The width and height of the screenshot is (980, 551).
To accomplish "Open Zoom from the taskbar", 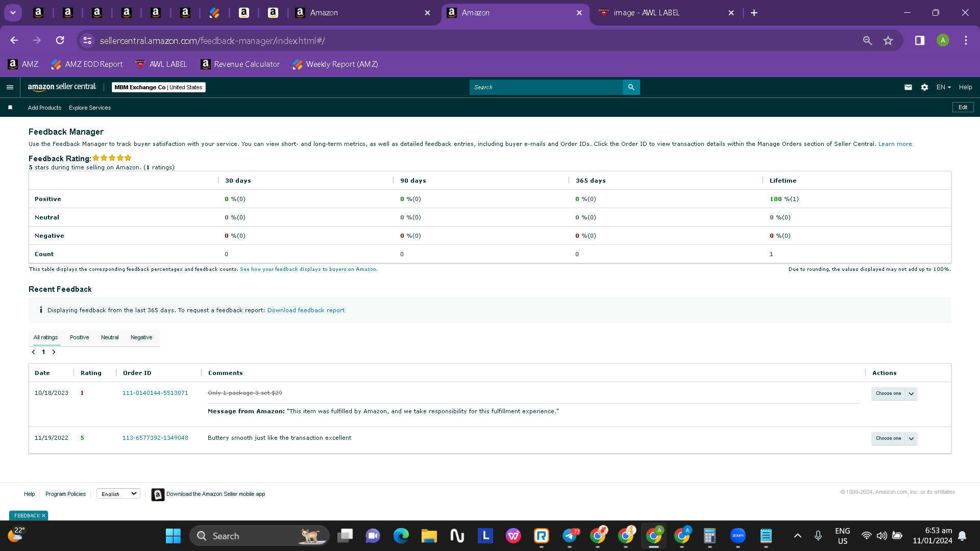I will 738,536.
